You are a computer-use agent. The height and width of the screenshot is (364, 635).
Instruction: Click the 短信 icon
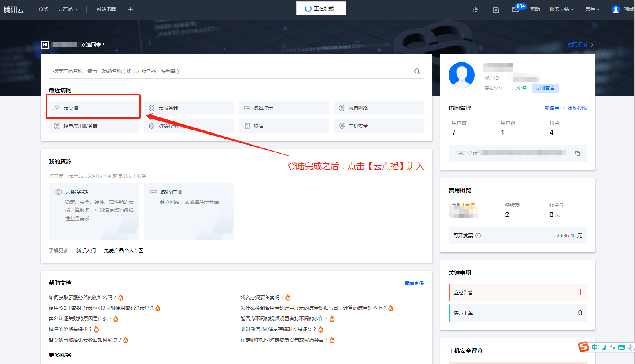pyautogui.click(x=247, y=126)
